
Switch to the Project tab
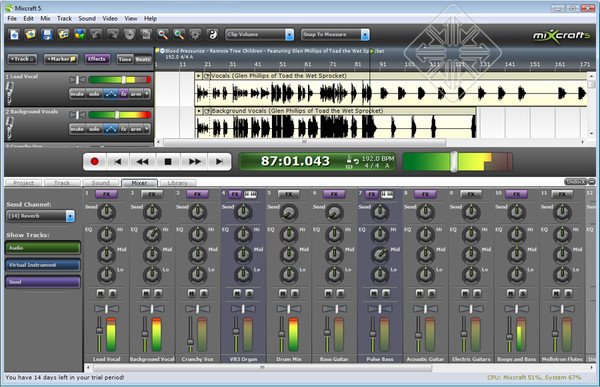pos(24,183)
